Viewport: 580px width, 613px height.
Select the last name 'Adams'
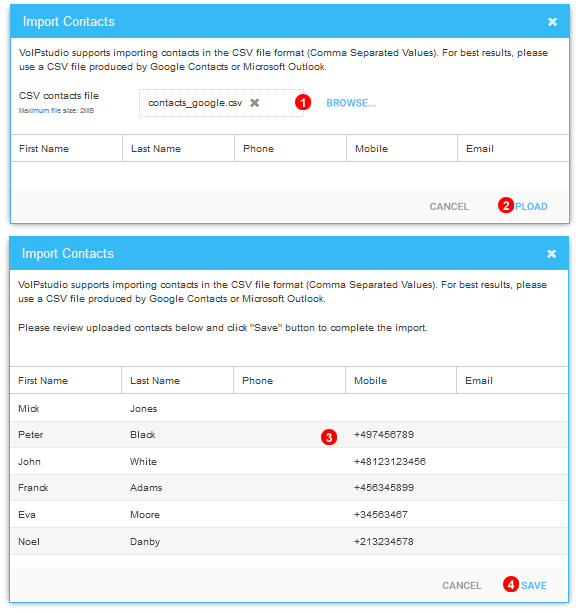[146, 488]
